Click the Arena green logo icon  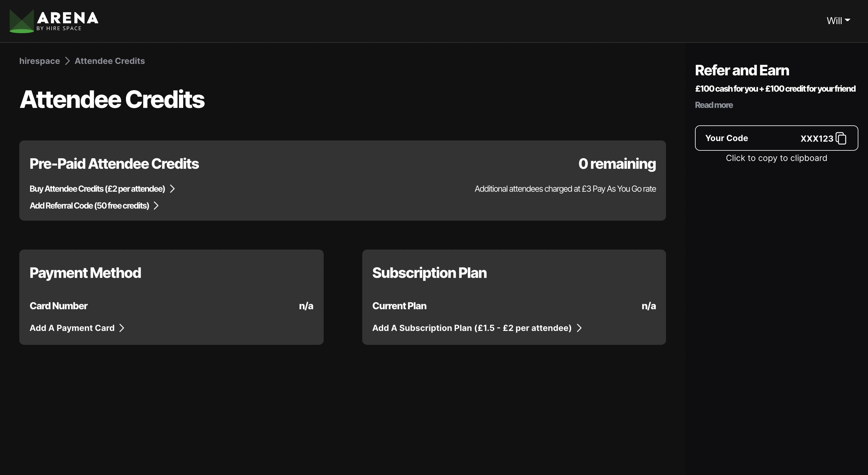pos(22,21)
